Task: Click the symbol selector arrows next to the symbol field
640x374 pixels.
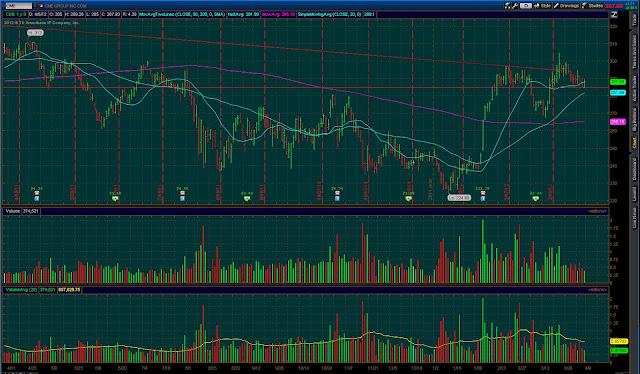Action: (35, 6)
